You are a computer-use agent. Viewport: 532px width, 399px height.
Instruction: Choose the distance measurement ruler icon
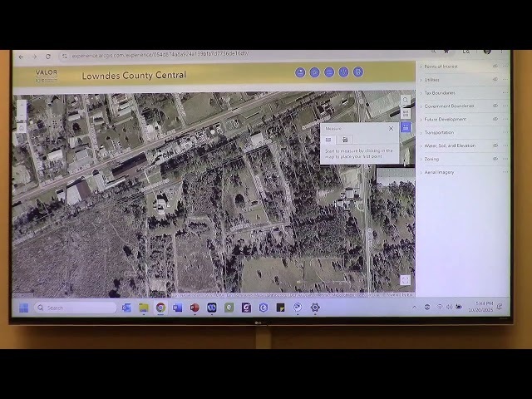[329, 140]
